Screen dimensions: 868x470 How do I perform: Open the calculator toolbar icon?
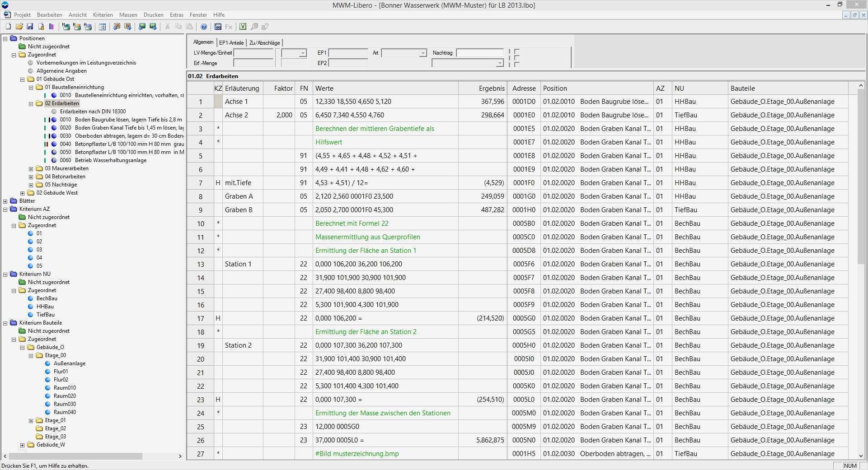[x=218, y=27]
